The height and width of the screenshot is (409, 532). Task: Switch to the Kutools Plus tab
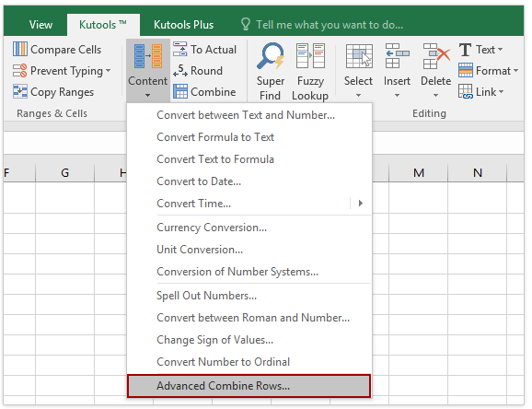point(183,25)
